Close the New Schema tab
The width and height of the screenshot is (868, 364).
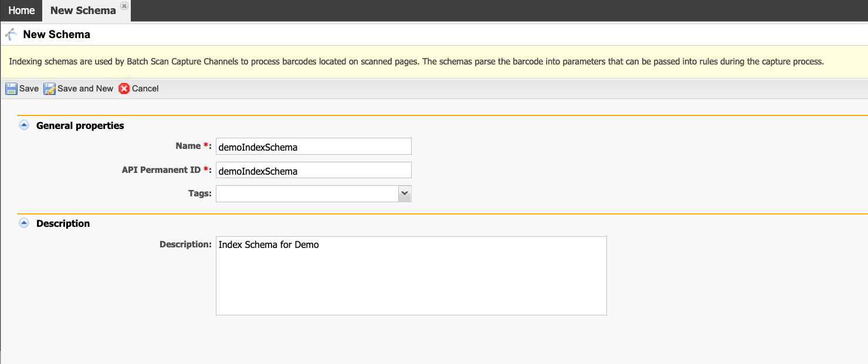(x=124, y=5)
